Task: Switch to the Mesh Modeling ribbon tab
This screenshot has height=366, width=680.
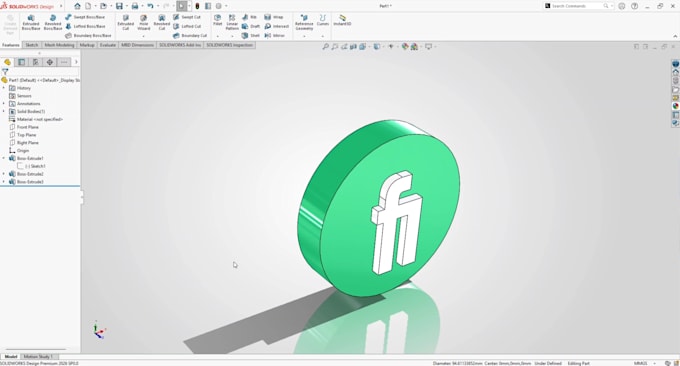Action: coord(59,45)
